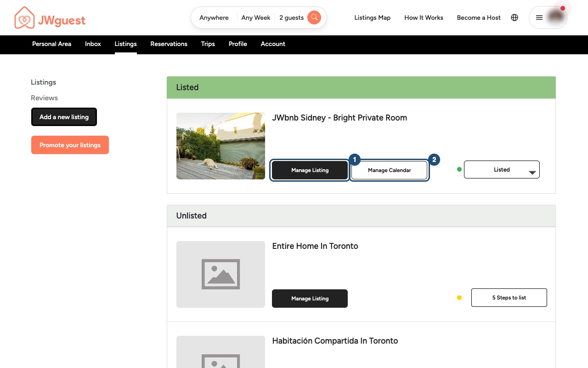Open the Trips tab

[x=208, y=44]
